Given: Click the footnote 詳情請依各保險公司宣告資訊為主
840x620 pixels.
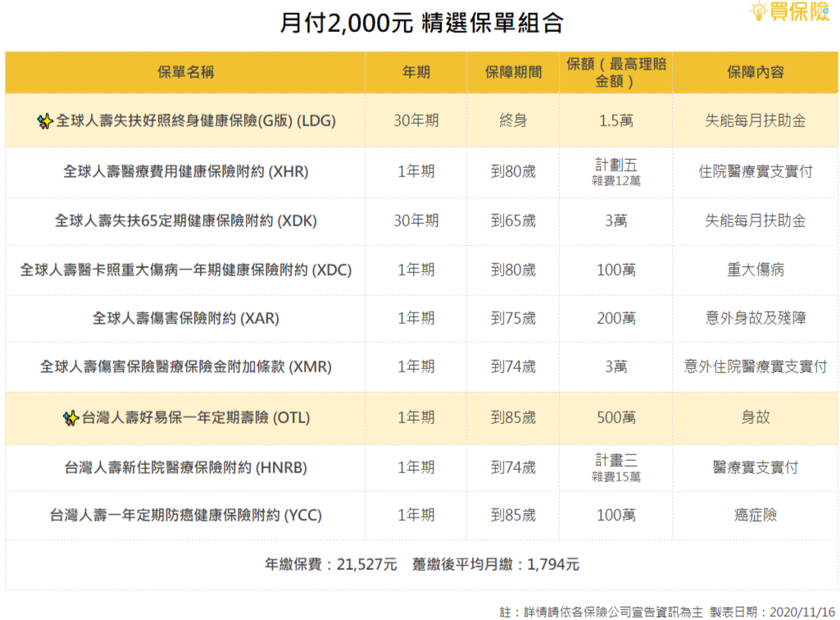Looking at the screenshot, I should click(613, 612).
